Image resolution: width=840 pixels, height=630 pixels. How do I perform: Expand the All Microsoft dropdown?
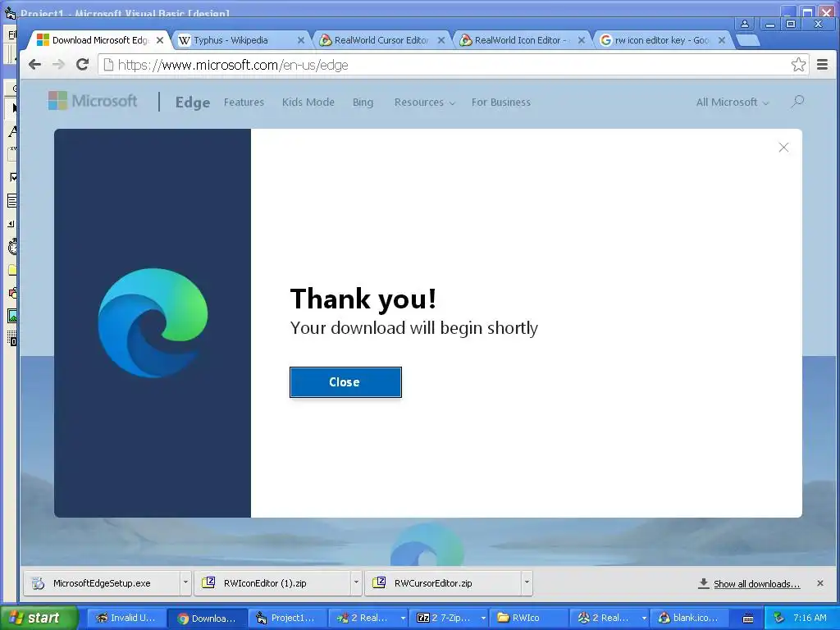(x=733, y=102)
